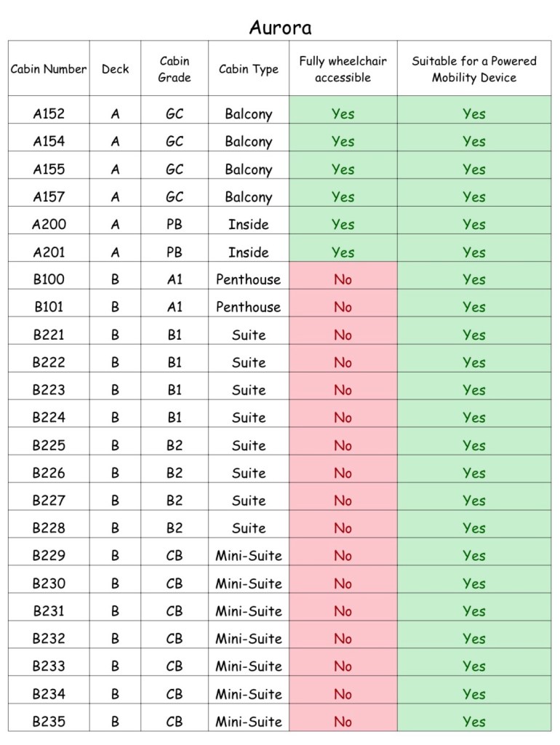Viewport: 560px width, 745px height.
Task: Click the Deck column header
Action: click(x=115, y=69)
